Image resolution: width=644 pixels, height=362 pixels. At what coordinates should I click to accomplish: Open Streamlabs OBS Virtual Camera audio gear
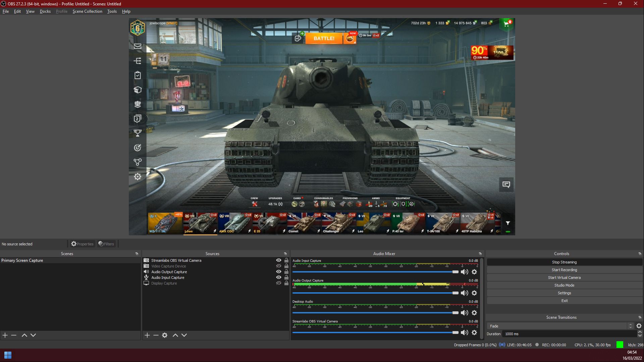474,333
